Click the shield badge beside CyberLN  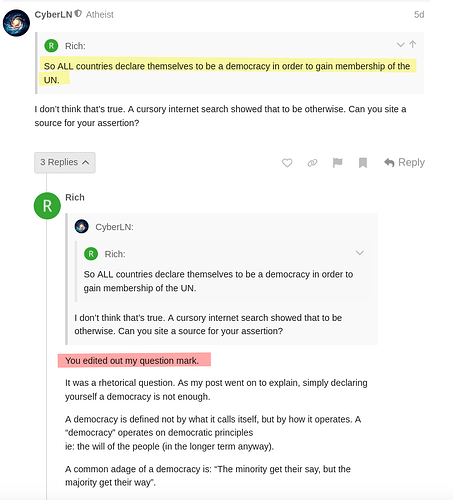tap(78, 14)
